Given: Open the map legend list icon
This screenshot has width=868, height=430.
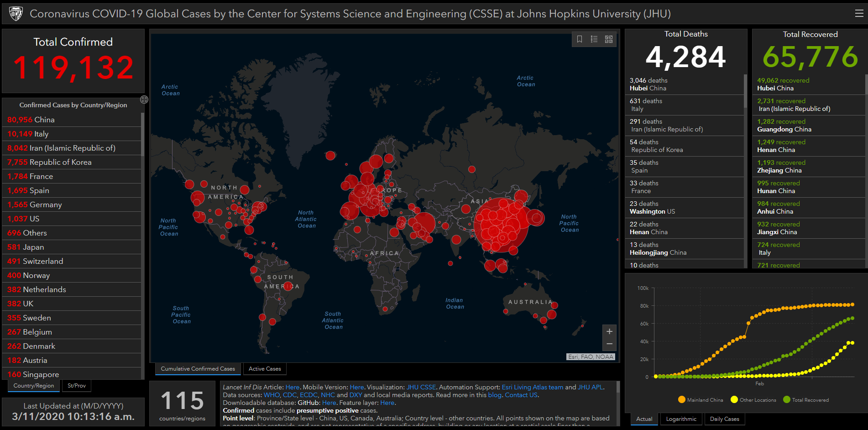Looking at the screenshot, I should (594, 39).
